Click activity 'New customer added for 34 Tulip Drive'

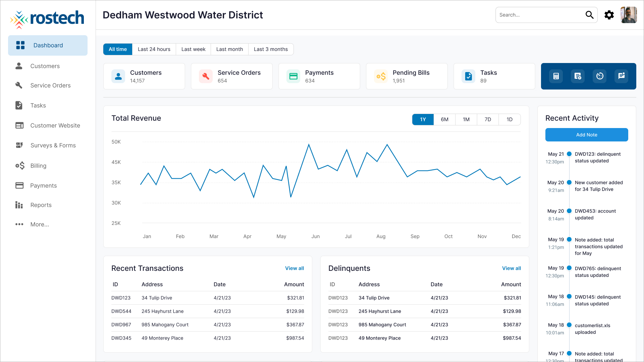599,186
